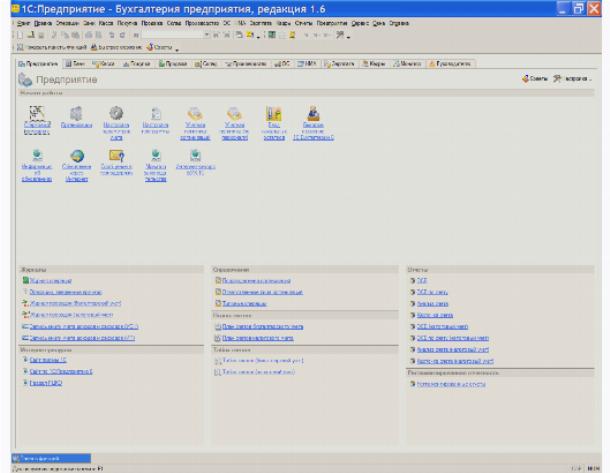Click the undo toolbar icon
This screenshot has width=610, height=473.
(112, 35)
